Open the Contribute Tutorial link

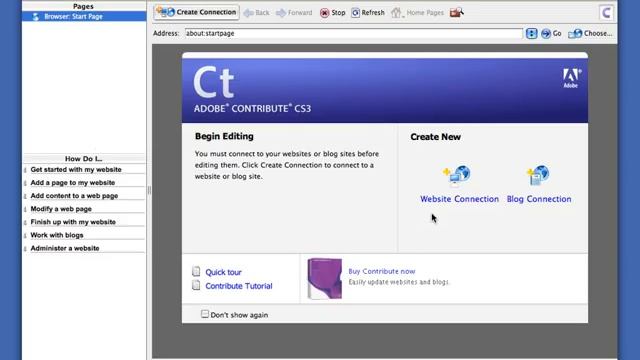(239, 286)
